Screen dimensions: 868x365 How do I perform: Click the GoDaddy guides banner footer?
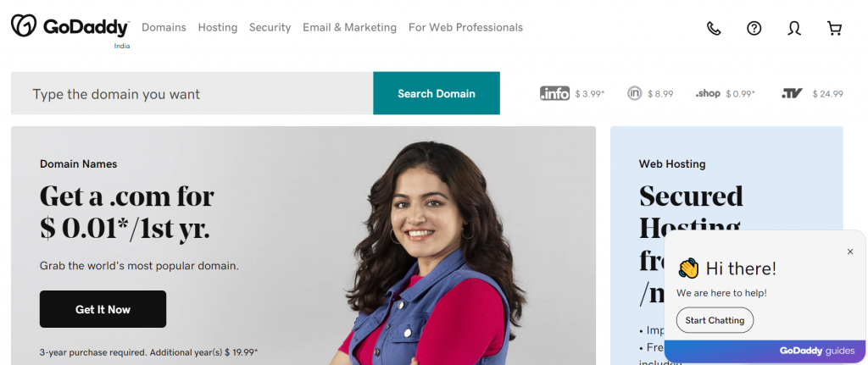[765, 351]
